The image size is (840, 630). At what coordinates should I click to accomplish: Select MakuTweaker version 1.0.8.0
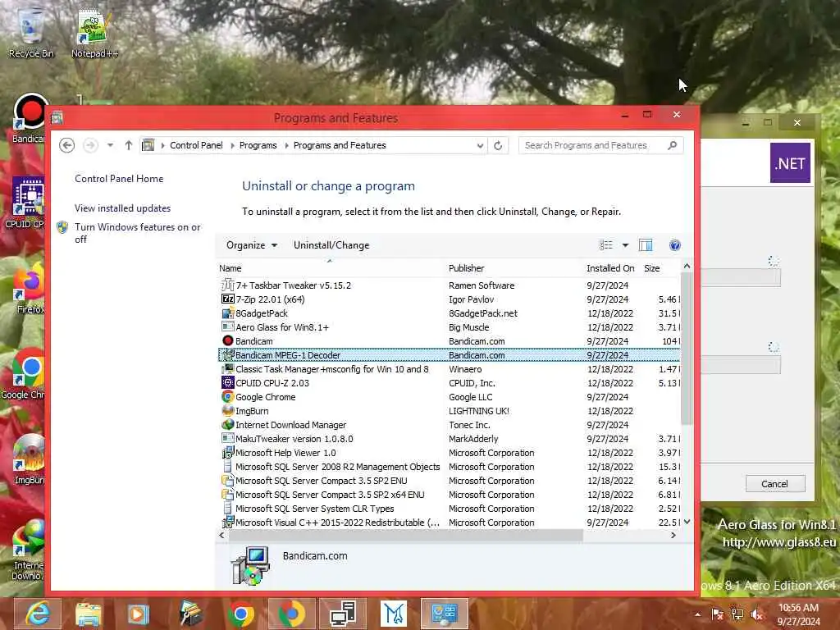(449, 439)
